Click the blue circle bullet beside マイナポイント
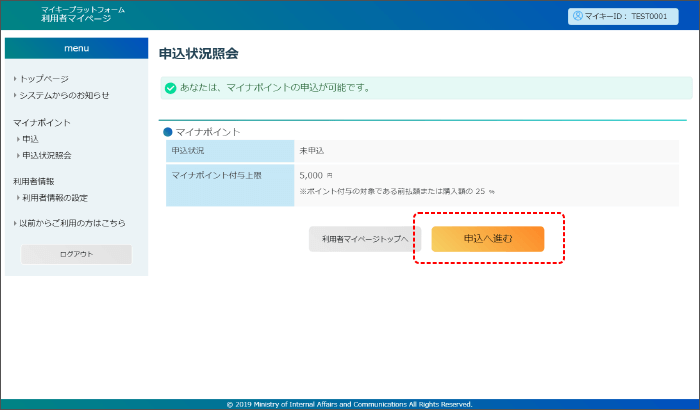 pos(168,132)
